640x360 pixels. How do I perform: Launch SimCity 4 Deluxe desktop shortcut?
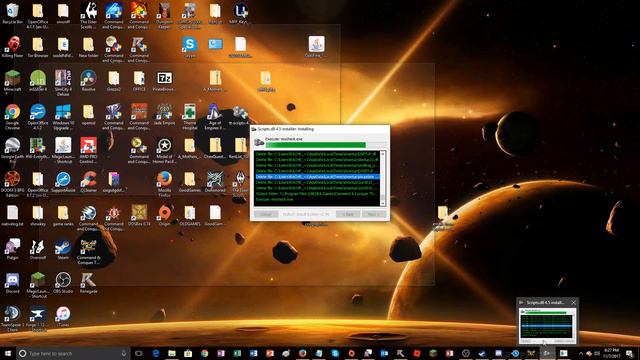tap(63, 82)
